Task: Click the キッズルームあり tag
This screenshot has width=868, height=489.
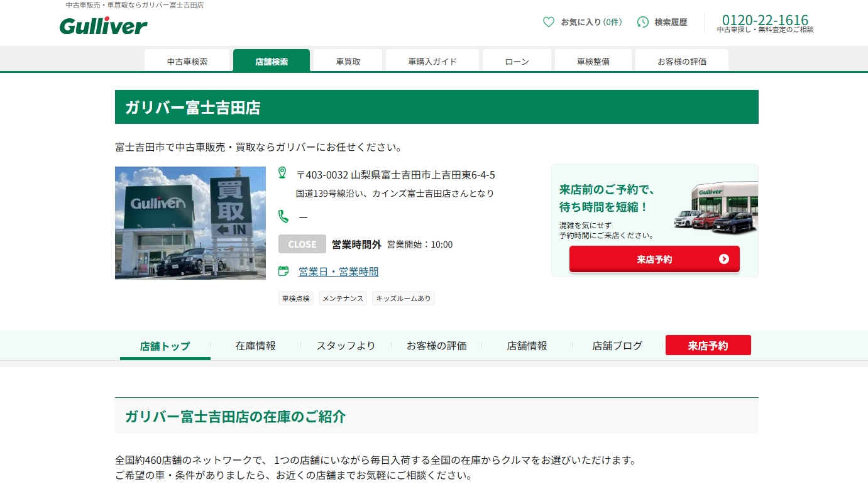Action: coord(403,299)
